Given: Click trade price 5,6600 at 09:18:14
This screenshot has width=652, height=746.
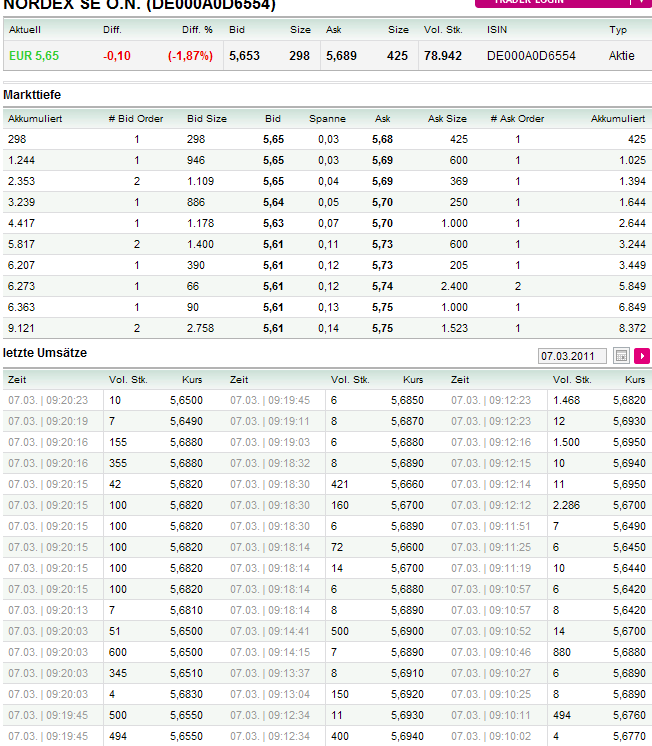Looking at the screenshot, I should (407, 547).
